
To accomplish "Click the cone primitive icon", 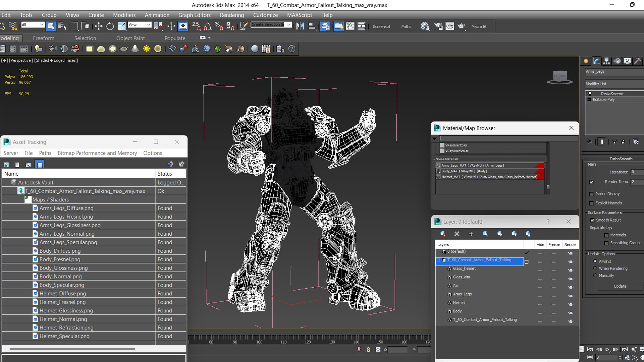I will [135, 49].
